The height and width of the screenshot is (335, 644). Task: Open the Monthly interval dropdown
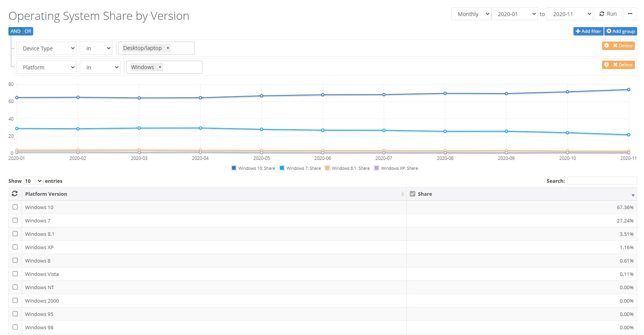(x=471, y=14)
